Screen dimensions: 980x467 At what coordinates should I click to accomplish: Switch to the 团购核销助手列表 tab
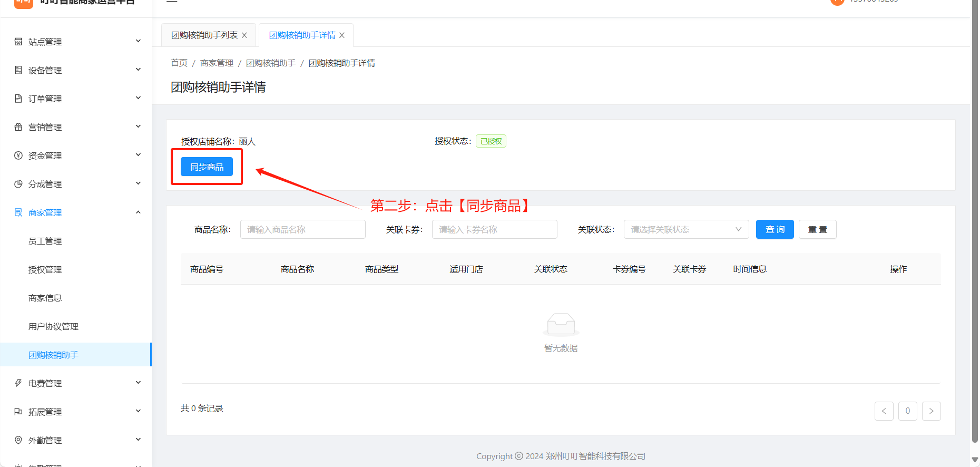point(204,35)
